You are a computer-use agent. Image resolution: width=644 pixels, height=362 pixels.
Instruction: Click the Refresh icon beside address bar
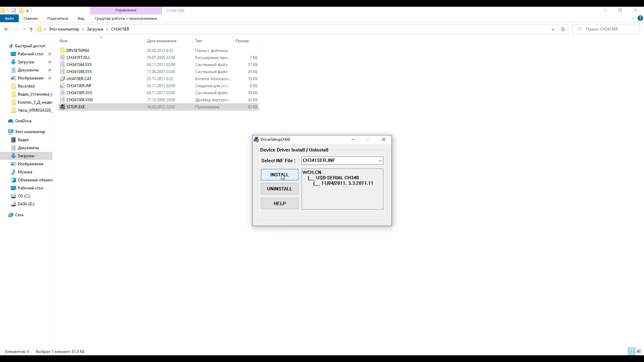pos(563,29)
